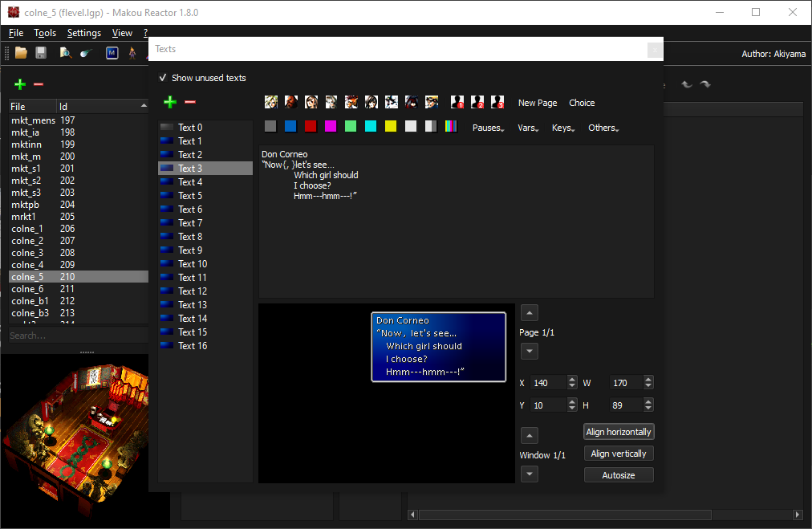Open the Settings menu
The width and height of the screenshot is (812, 529).
pyautogui.click(x=84, y=33)
